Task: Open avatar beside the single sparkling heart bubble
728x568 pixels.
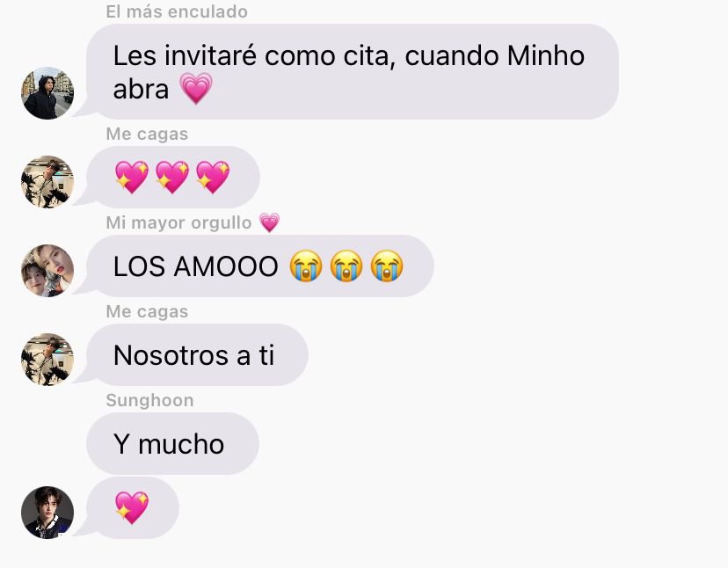Action: coord(47,513)
